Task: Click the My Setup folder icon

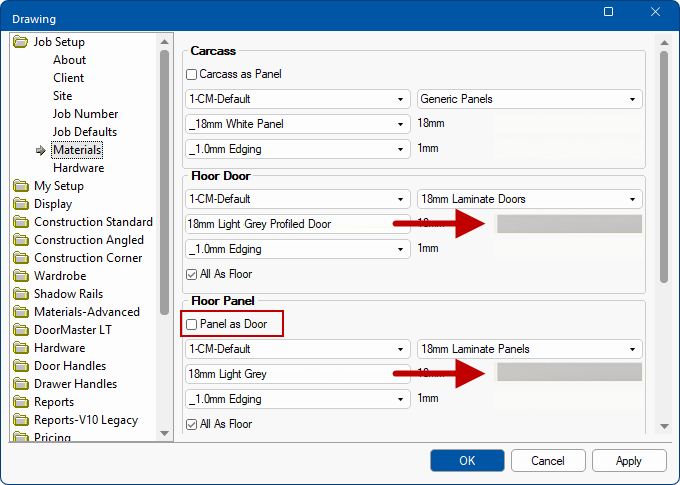Action: [21, 186]
